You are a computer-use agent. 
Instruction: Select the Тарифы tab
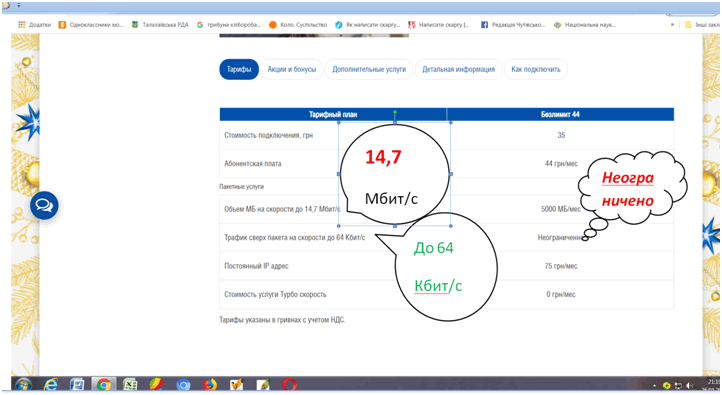point(239,69)
